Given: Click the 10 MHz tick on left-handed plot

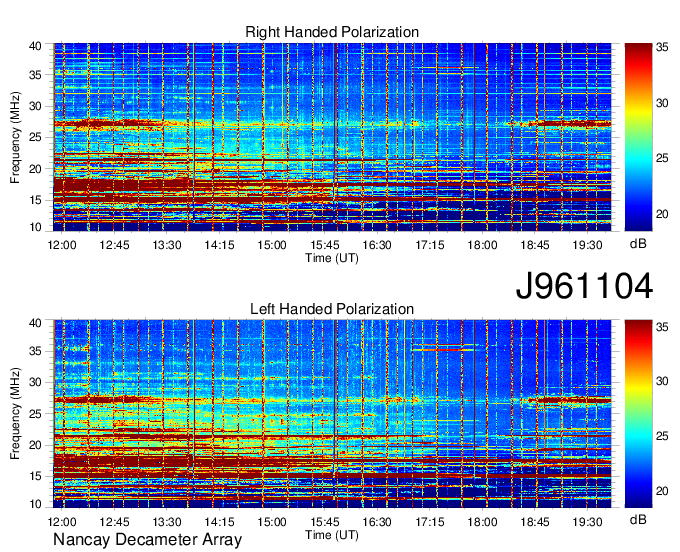Looking at the screenshot, I should point(36,504).
